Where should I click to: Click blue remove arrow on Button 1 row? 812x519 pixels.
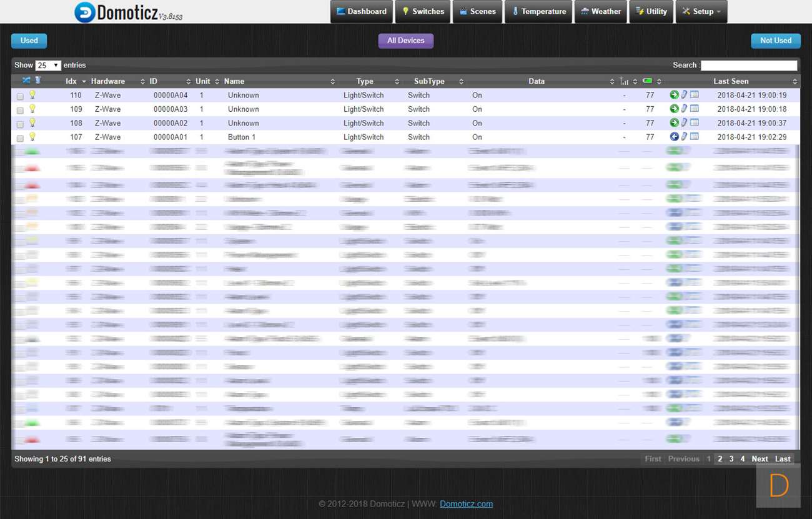click(x=674, y=137)
